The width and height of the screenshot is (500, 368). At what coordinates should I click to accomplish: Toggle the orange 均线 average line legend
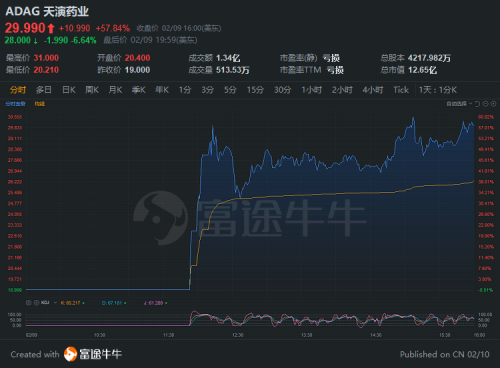click(x=40, y=104)
